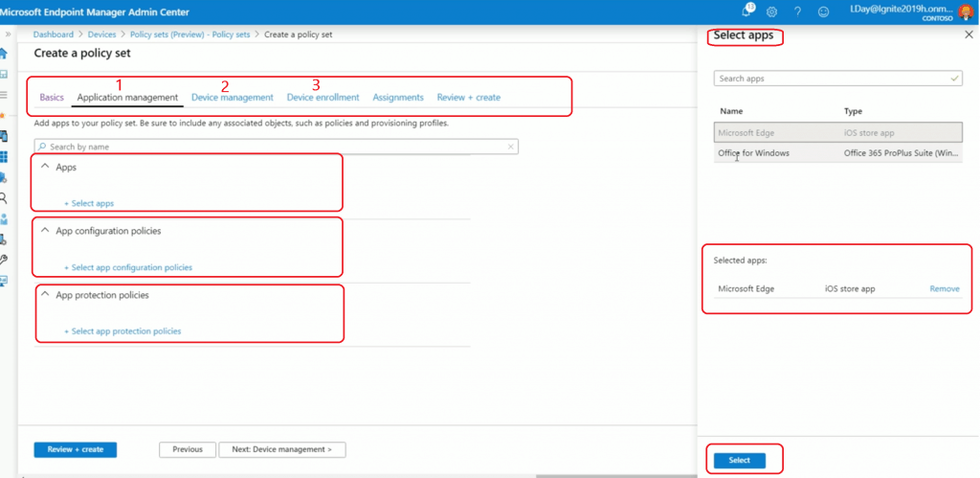Collapse the Apps section chevron
The width and height of the screenshot is (980, 478).
[x=44, y=167]
